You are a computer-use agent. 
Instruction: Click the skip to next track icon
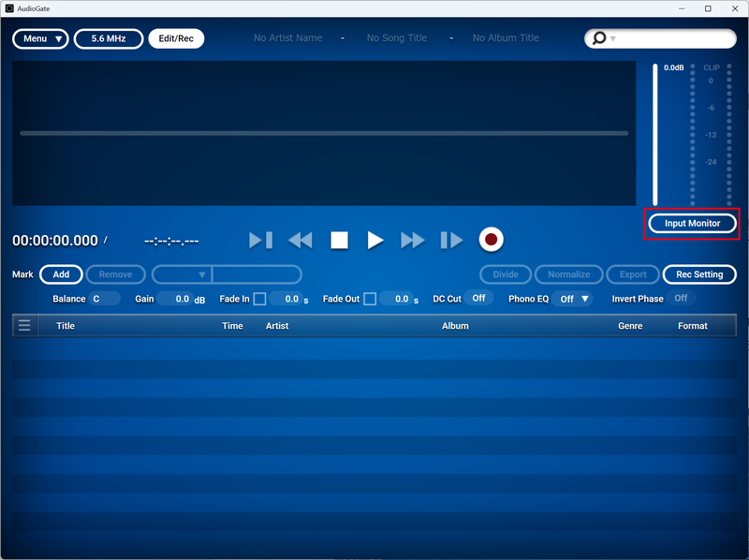click(451, 240)
